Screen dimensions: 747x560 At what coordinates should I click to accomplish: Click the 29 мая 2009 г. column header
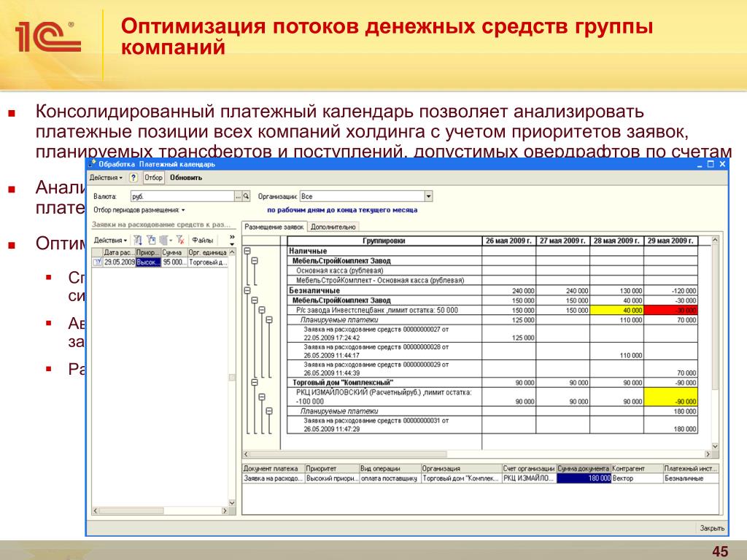click(x=671, y=241)
